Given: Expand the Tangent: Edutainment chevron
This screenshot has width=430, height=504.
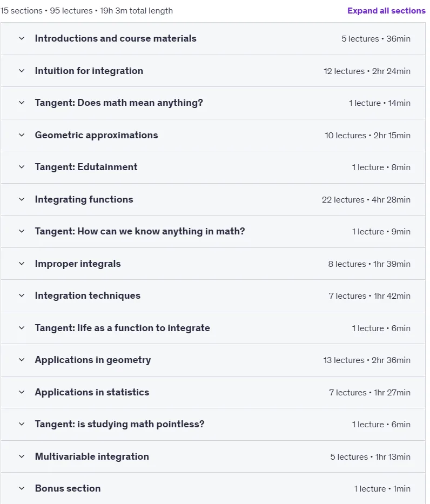Looking at the screenshot, I should (22, 167).
